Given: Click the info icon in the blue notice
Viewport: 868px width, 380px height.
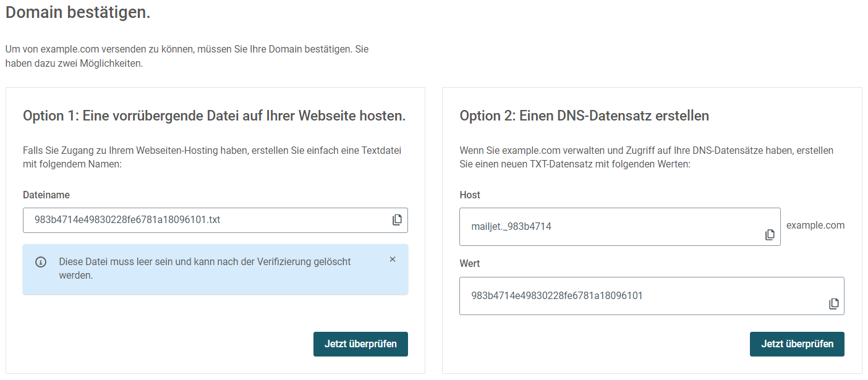Looking at the screenshot, I should [41, 262].
